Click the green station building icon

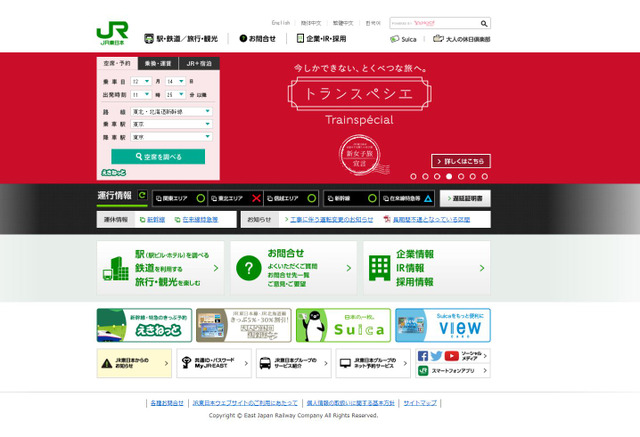(x=115, y=268)
